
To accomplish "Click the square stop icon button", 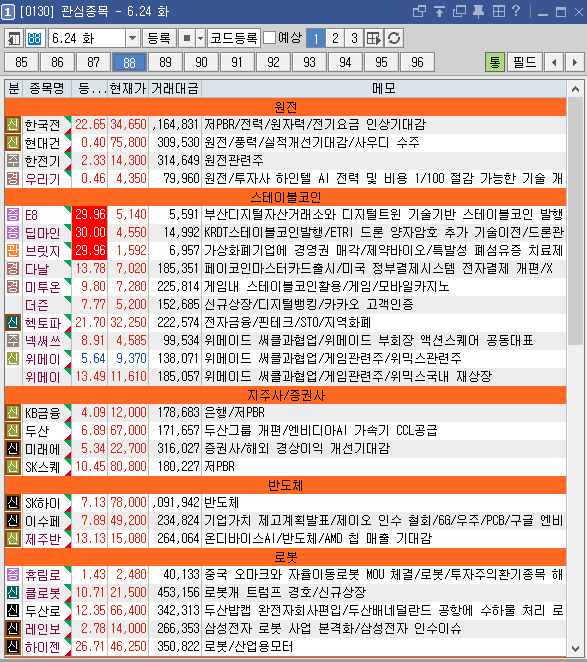I will 187,38.
